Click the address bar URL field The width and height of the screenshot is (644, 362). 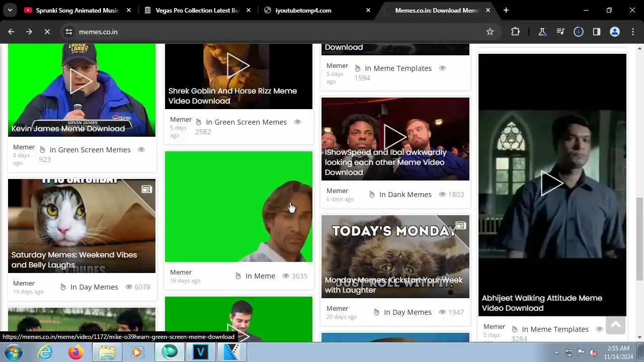click(277, 32)
